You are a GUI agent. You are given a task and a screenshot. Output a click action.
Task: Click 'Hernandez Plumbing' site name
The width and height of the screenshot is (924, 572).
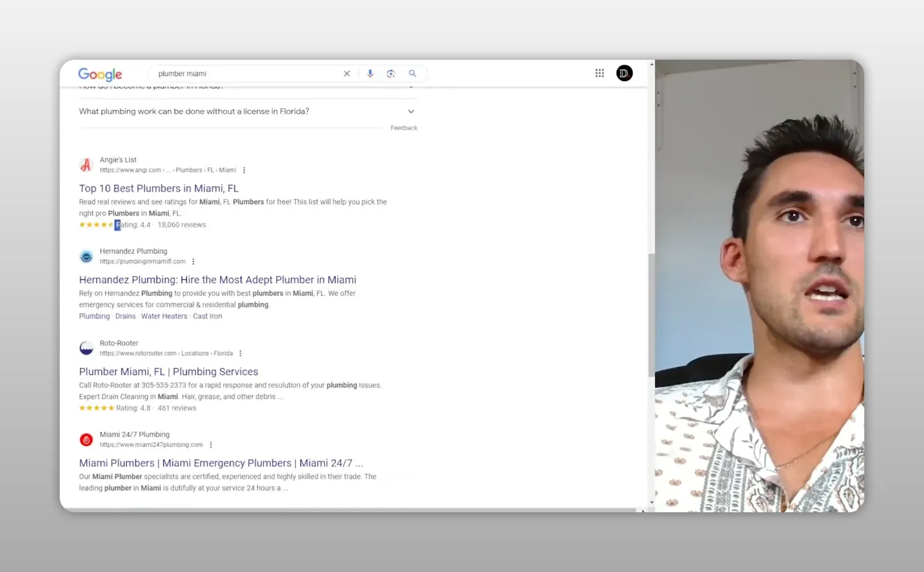[x=133, y=251]
